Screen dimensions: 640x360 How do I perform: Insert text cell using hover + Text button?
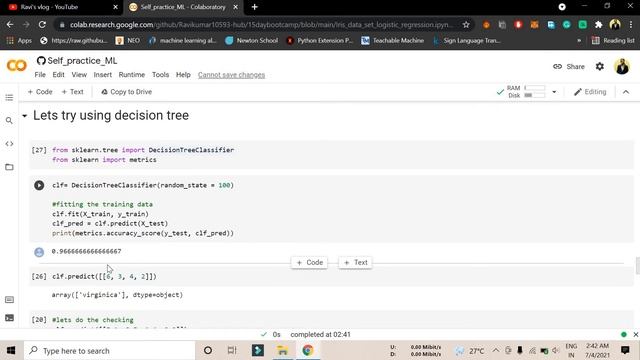[x=356, y=262]
